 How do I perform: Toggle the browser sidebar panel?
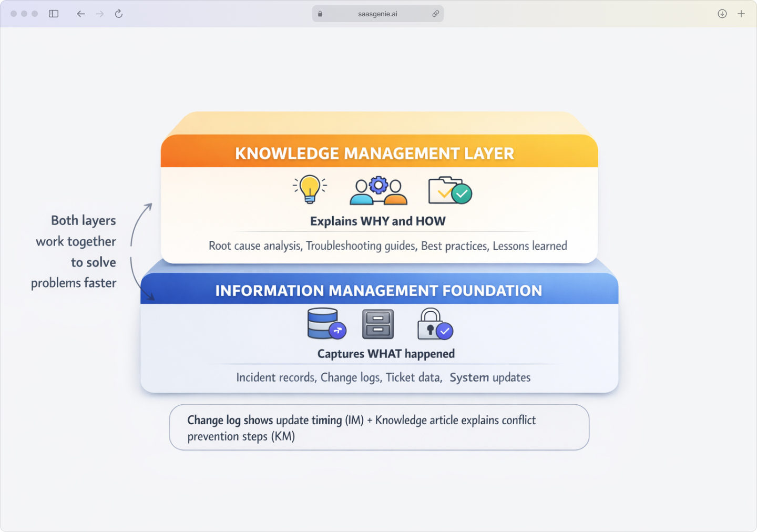53,14
